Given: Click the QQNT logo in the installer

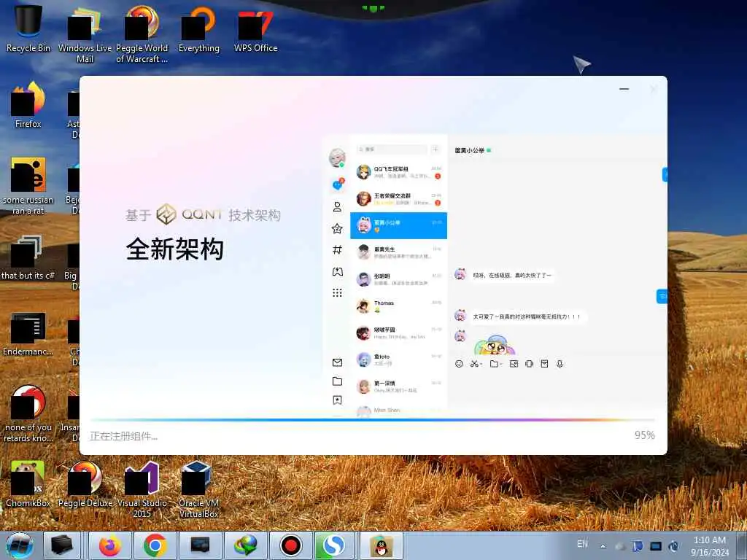Looking at the screenshot, I should 190,214.
